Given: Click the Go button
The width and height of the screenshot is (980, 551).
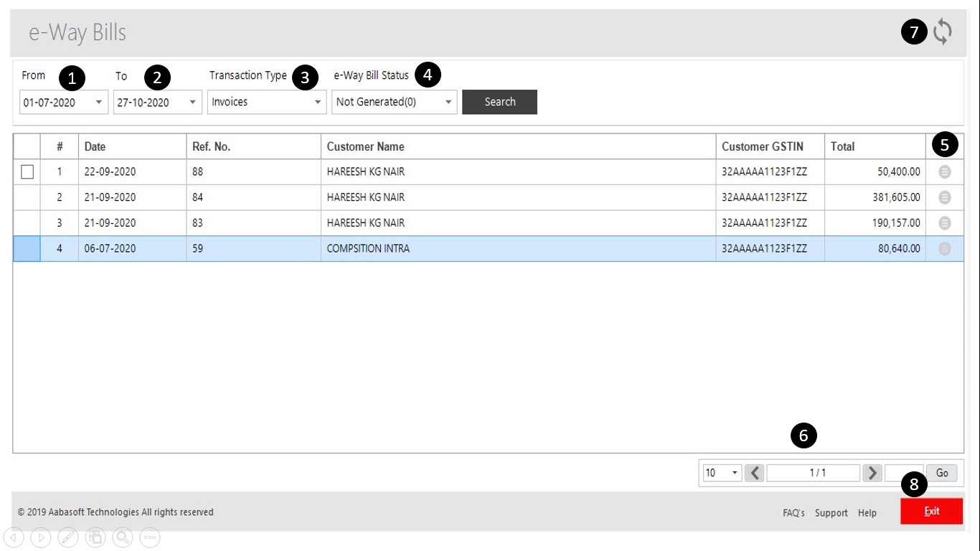Looking at the screenshot, I should (942, 473).
